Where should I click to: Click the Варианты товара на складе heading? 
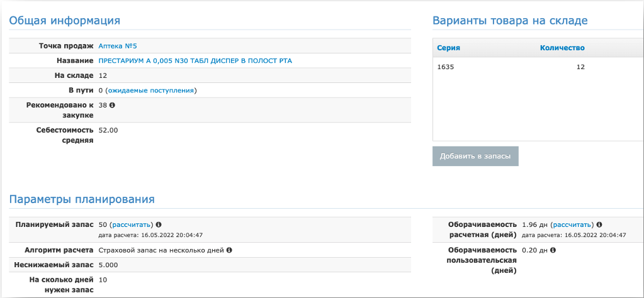coord(510,21)
